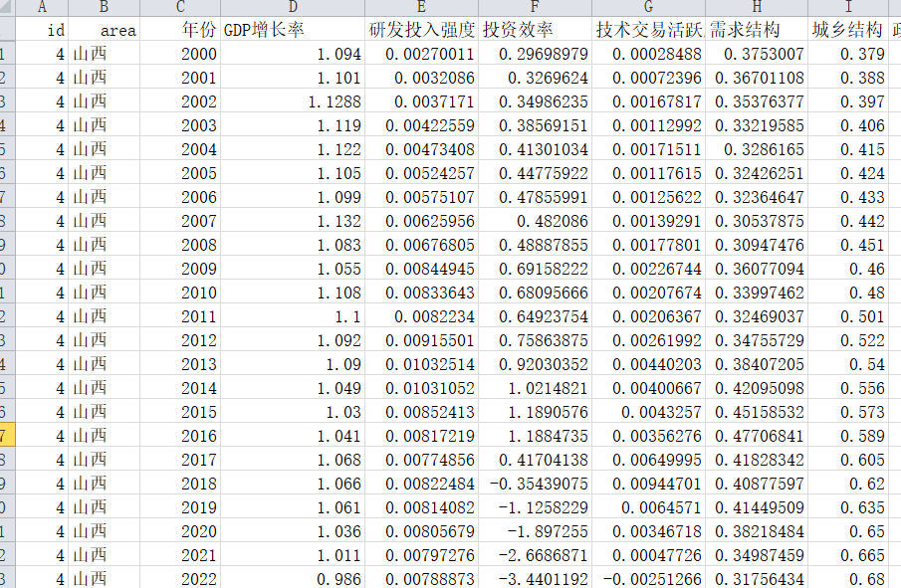Select column H header
Image resolution: width=901 pixels, height=588 pixels.
pos(757,8)
